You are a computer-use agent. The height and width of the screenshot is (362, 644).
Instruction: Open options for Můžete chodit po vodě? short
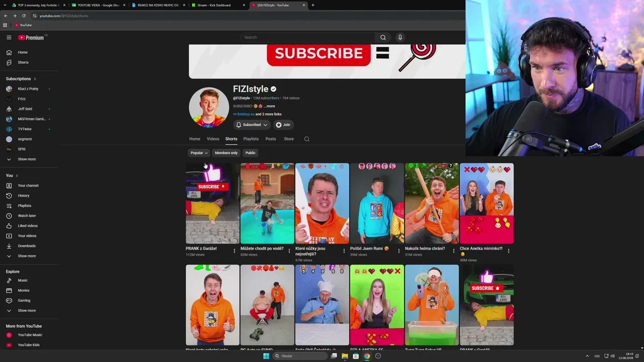point(289,250)
